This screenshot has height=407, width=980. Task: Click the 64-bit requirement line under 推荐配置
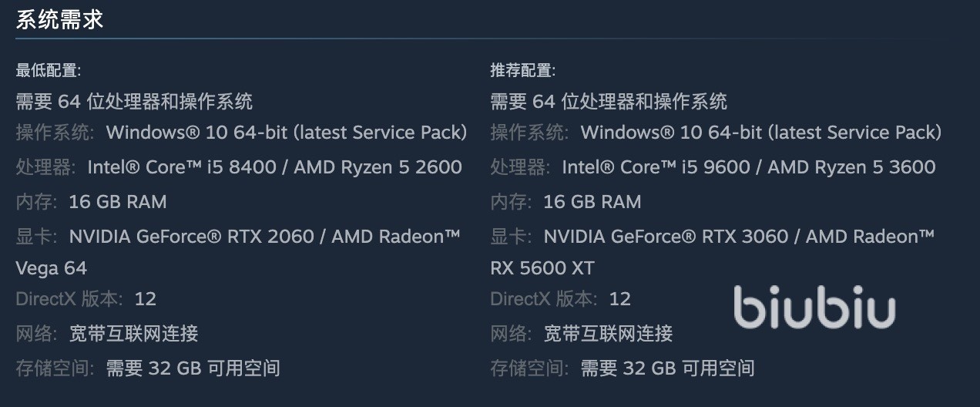[609, 101]
